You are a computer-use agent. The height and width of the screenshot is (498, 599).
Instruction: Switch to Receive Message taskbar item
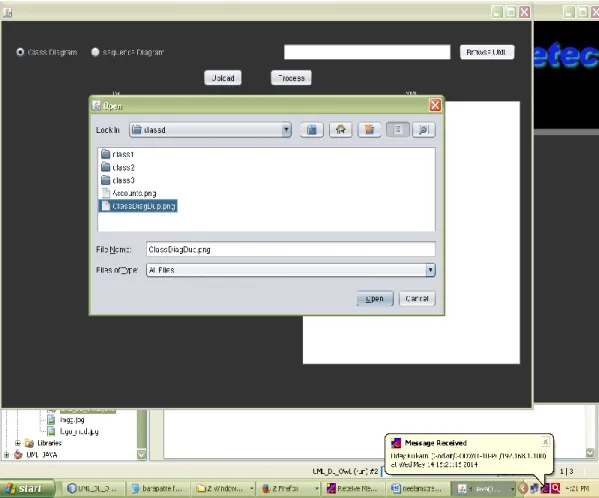tap(354, 488)
